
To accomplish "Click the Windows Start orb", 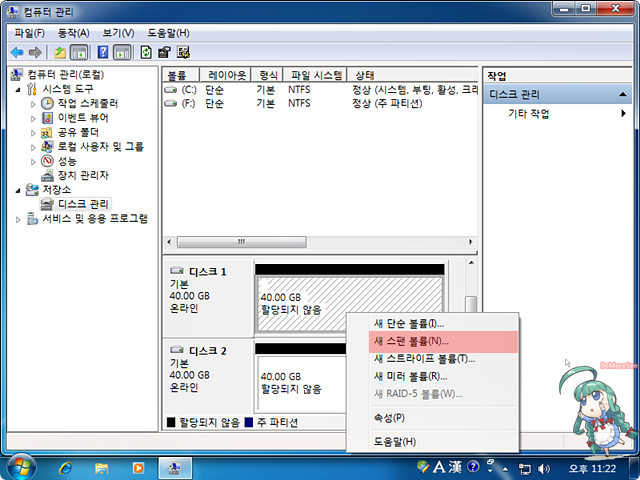I will click(20, 466).
